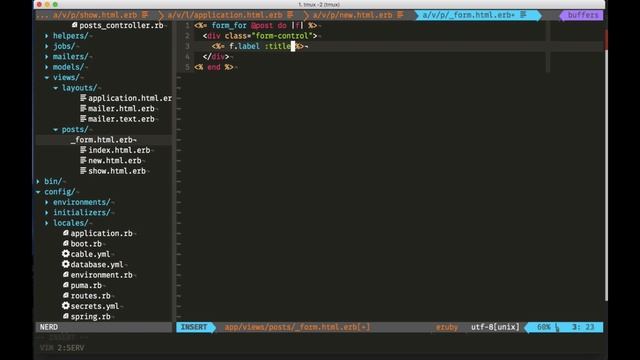Click the gear icon beside secrets.yml
Viewport: 640px width, 360px height.
(x=66, y=306)
